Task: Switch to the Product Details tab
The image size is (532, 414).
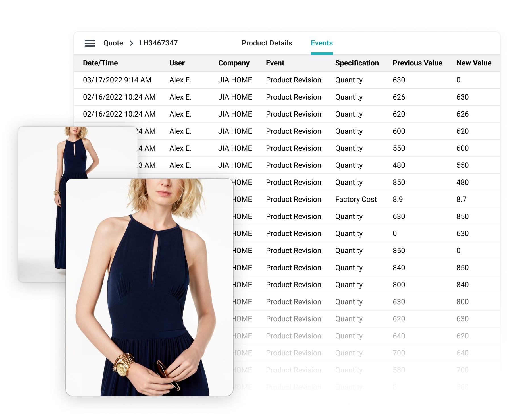Action: click(267, 43)
